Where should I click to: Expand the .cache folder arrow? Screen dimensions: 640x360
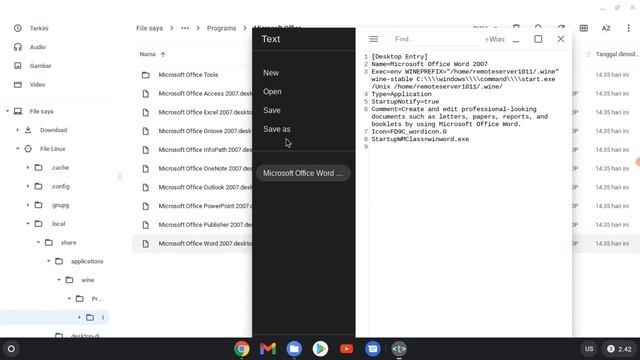28,167
